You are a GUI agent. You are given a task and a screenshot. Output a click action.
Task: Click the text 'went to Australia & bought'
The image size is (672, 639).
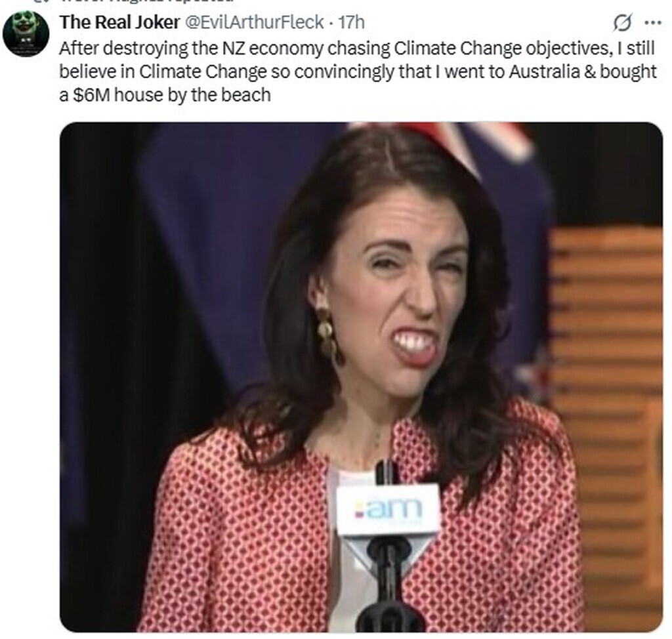click(551, 72)
